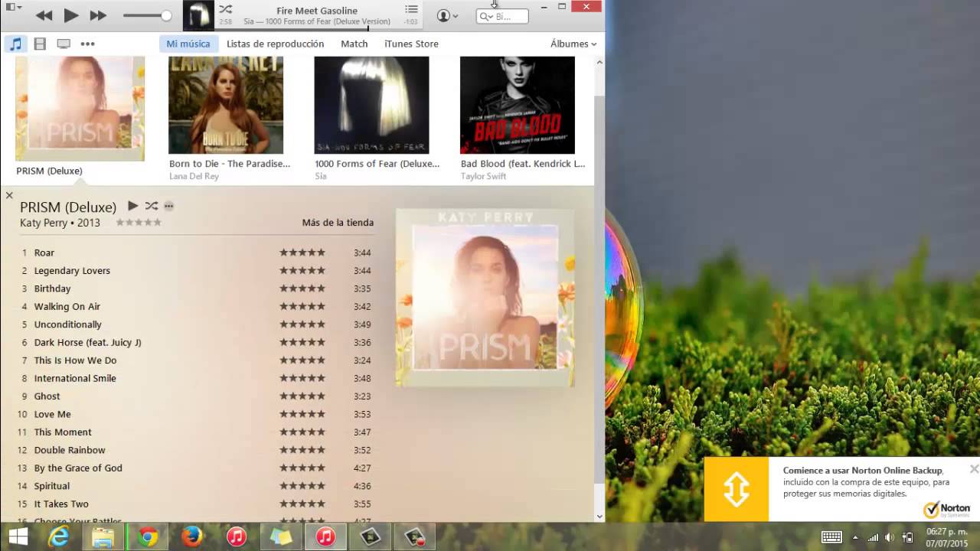The image size is (980, 551).
Task: Select the track Roar
Action: (x=44, y=253)
